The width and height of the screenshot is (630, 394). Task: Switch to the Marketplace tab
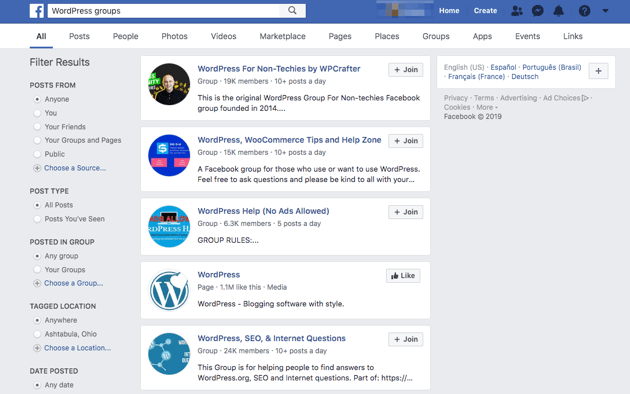point(282,36)
